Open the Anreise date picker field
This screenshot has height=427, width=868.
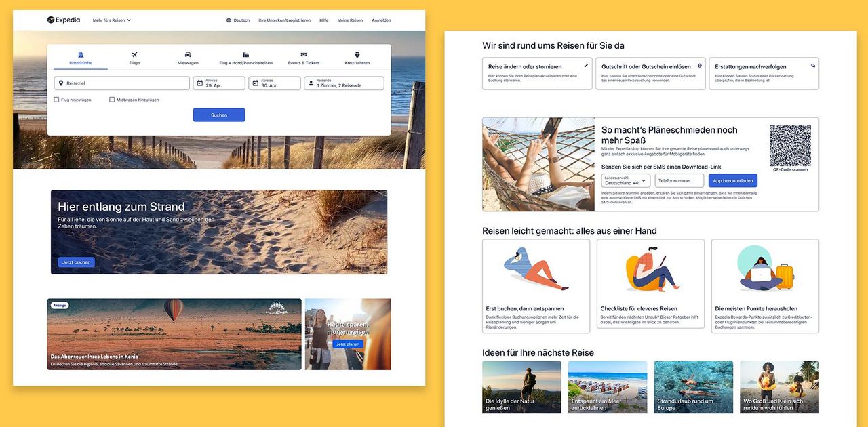[x=219, y=83]
